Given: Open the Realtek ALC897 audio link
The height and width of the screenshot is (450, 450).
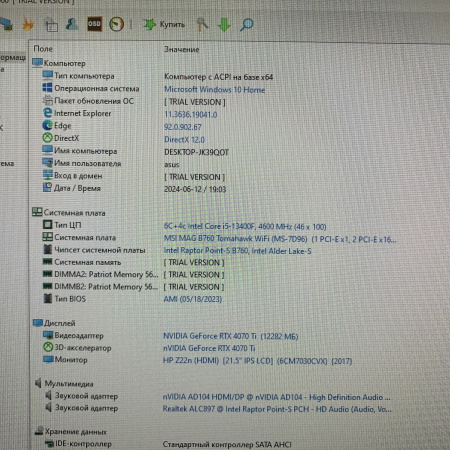Looking at the screenshot, I should click(277, 409).
